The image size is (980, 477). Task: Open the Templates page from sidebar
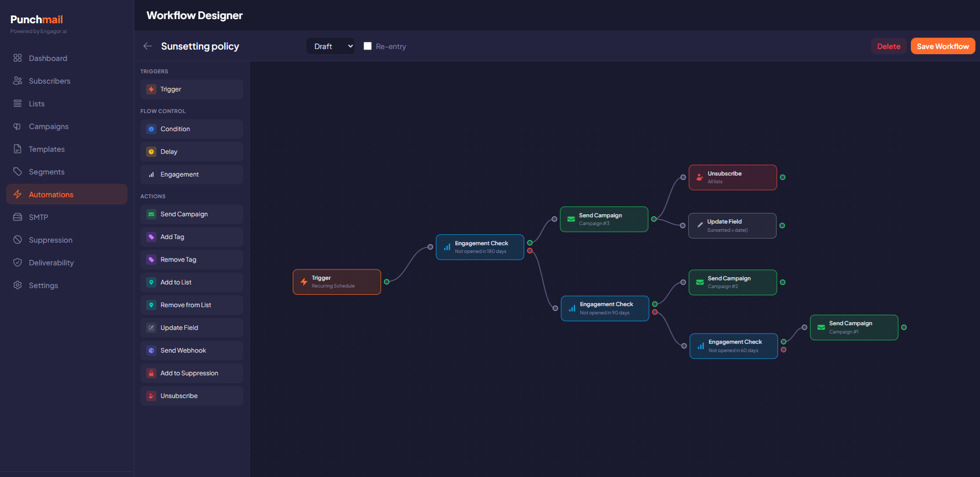[45, 149]
